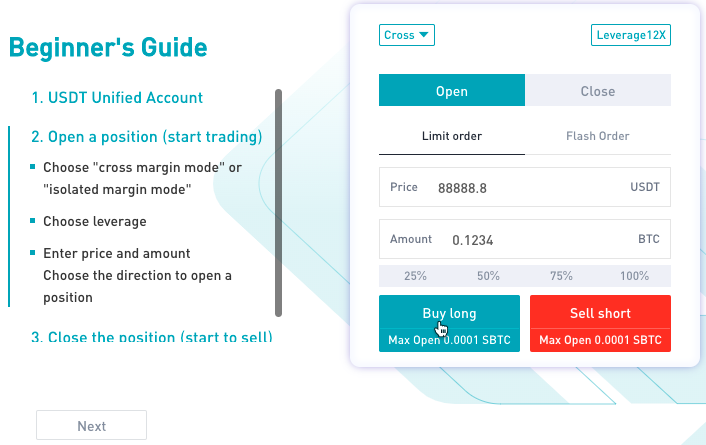Click the Price input field
Image resolution: width=706 pixels, height=445 pixels.
coord(525,187)
